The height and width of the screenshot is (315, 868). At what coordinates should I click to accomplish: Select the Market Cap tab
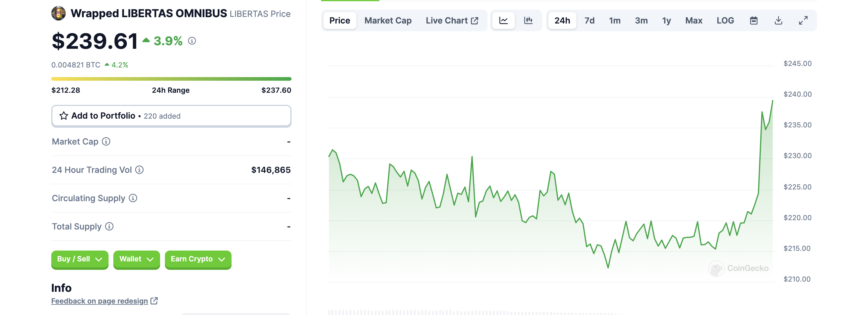pyautogui.click(x=388, y=20)
